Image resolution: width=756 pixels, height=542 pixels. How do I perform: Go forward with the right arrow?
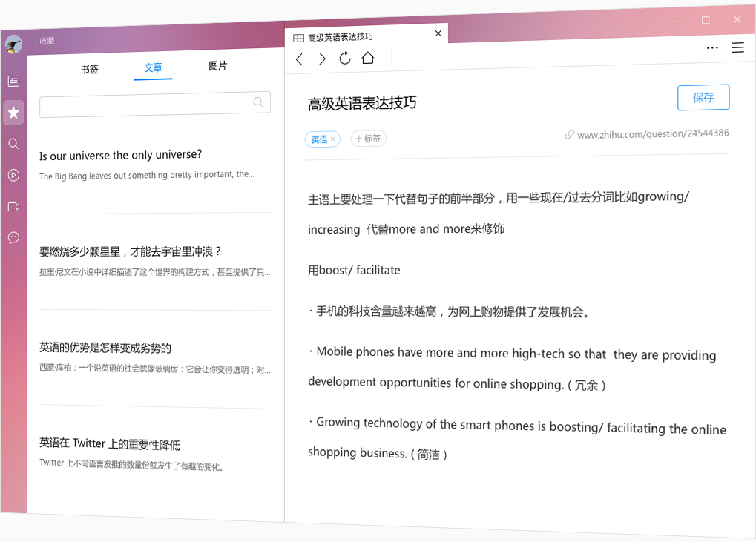[322, 59]
